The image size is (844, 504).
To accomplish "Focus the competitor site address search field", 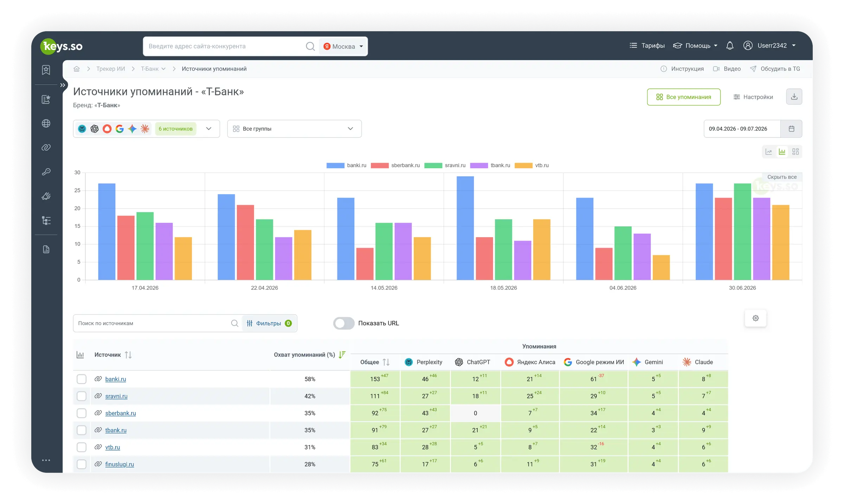I will [225, 46].
